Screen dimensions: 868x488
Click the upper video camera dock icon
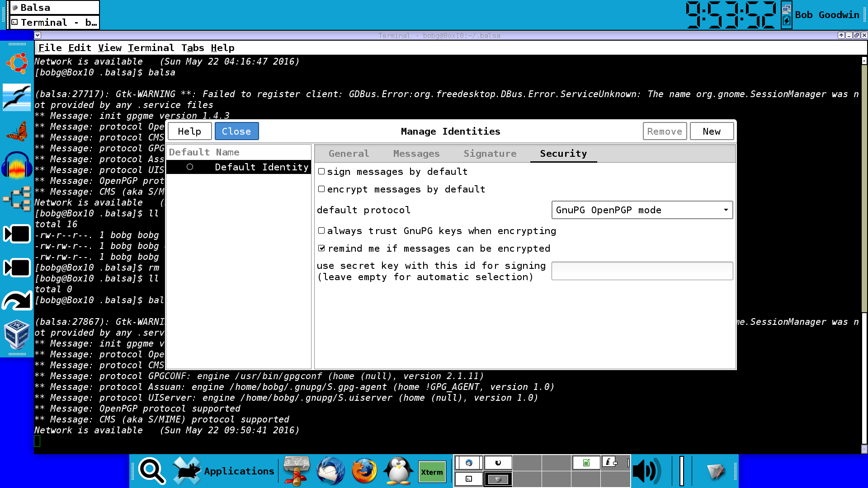17,234
